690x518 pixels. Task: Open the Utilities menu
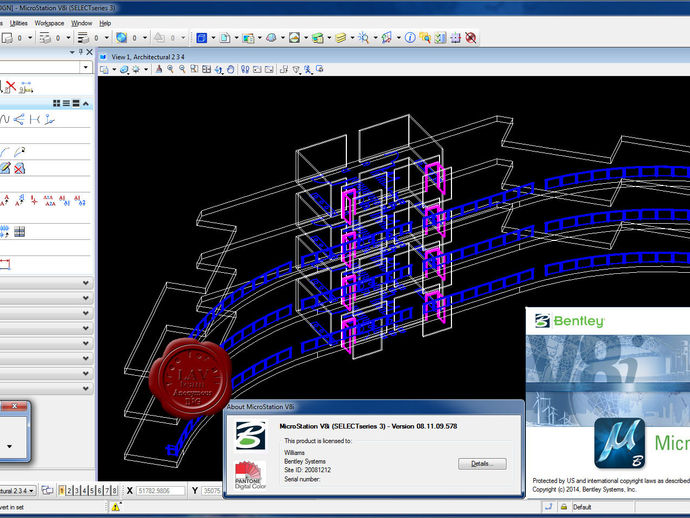click(18, 23)
